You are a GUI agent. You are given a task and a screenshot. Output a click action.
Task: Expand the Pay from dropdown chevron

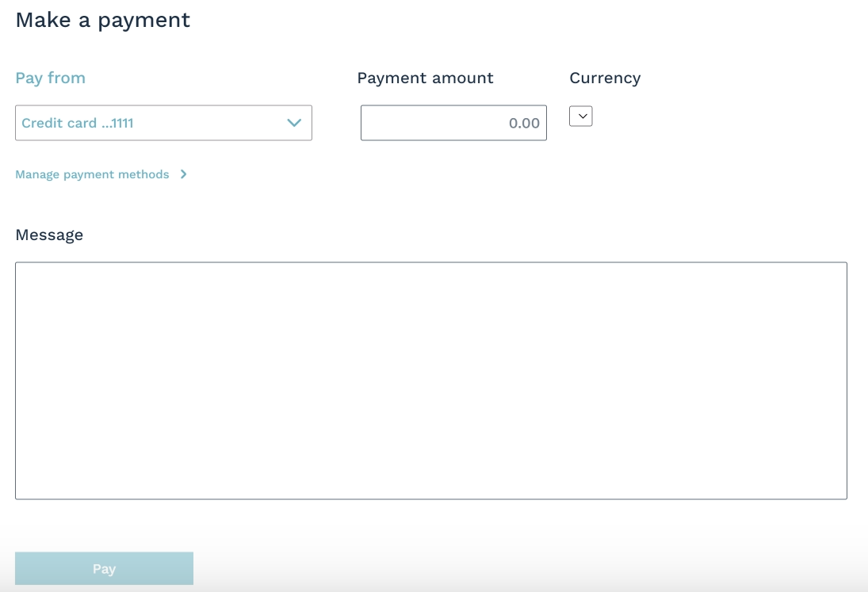tap(294, 123)
